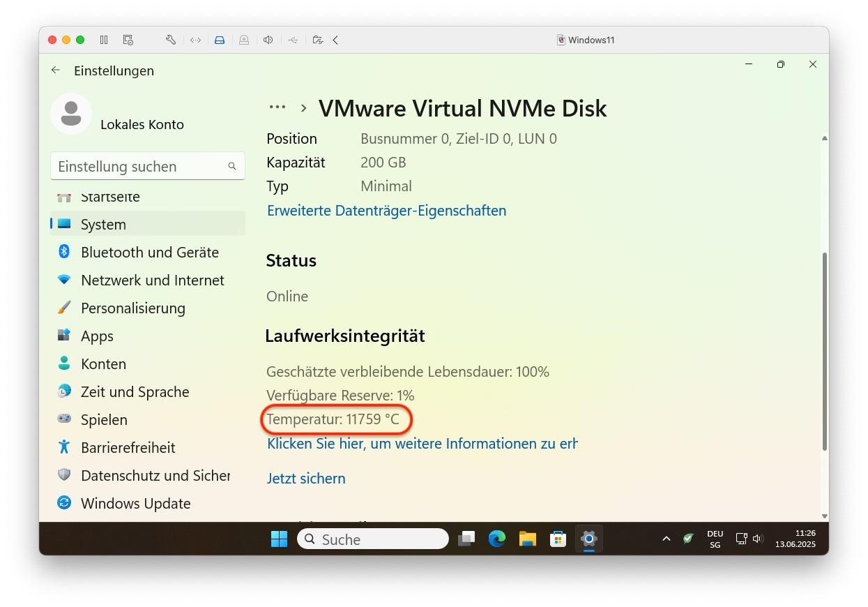The width and height of the screenshot is (868, 607).
Task: Click the Typ value Minimal
Action: point(386,186)
